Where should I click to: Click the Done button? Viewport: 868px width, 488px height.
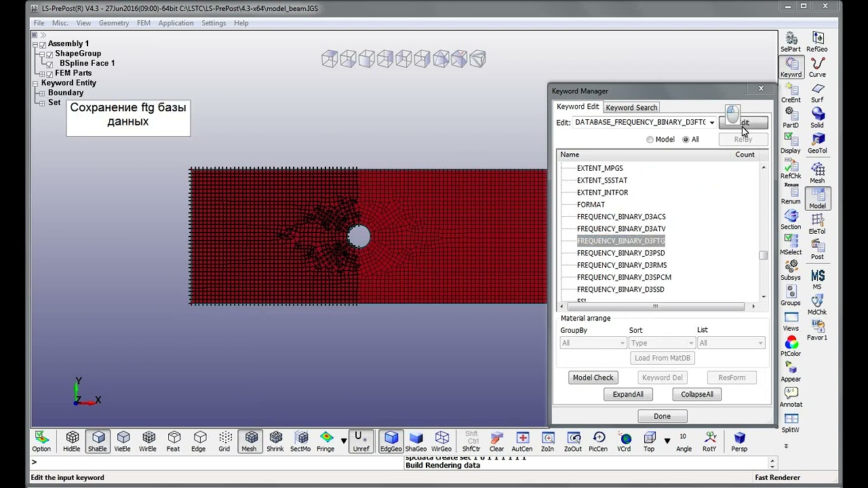pos(663,416)
